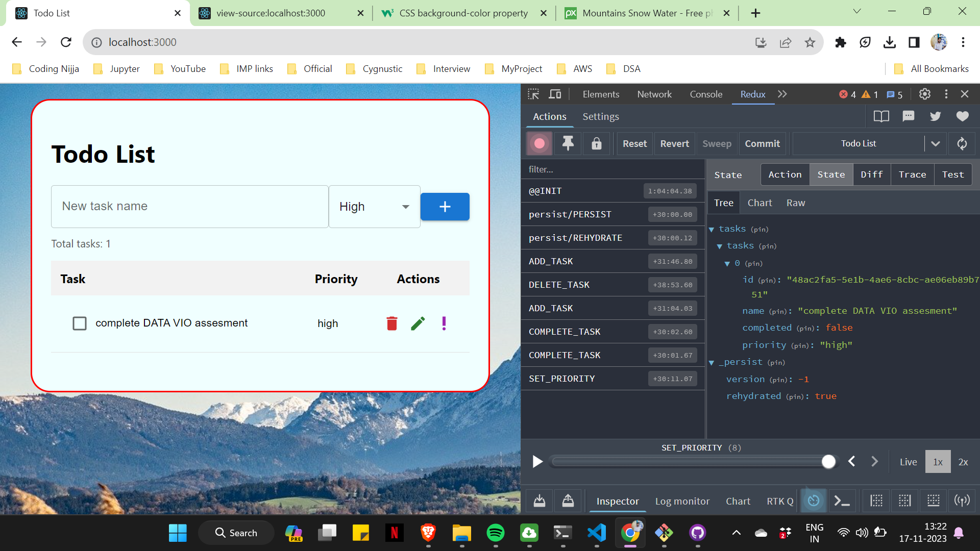The height and width of the screenshot is (551, 980).
Task: Select the Diff tab in Redux inspector
Action: [x=871, y=174]
